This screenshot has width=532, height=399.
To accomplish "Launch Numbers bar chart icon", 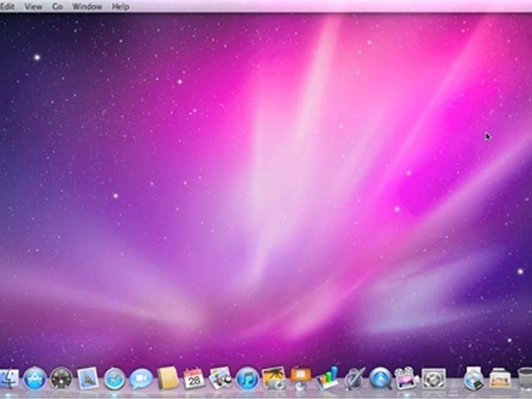I will [x=328, y=377].
